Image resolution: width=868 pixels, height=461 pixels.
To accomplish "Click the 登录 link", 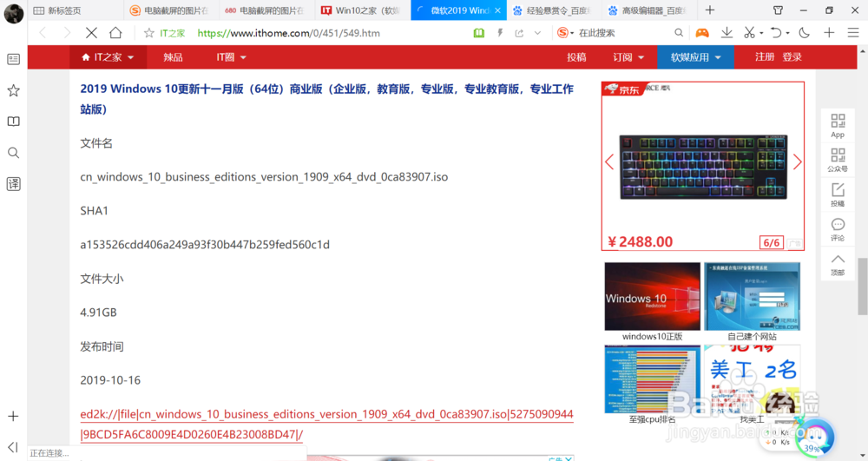I will pyautogui.click(x=792, y=57).
